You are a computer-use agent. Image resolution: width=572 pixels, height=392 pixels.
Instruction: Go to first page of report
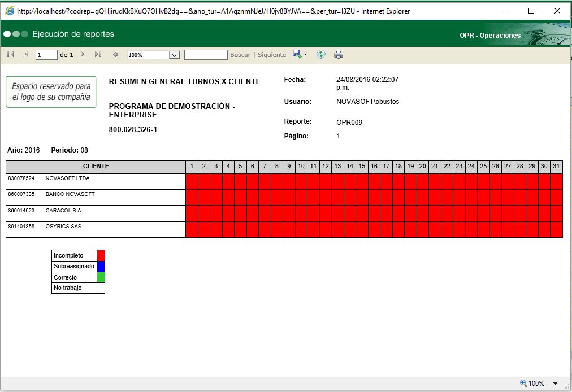(10, 55)
